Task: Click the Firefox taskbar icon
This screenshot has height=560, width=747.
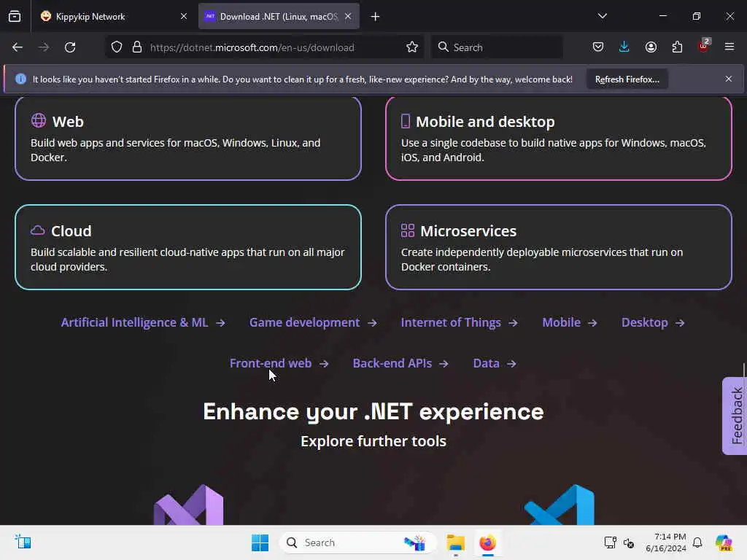Action: pos(487,542)
